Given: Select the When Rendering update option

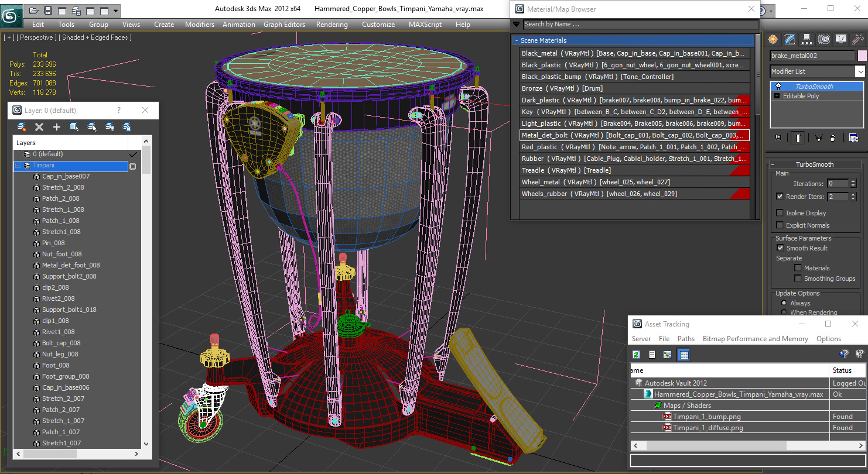Looking at the screenshot, I should pyautogui.click(x=784, y=312).
